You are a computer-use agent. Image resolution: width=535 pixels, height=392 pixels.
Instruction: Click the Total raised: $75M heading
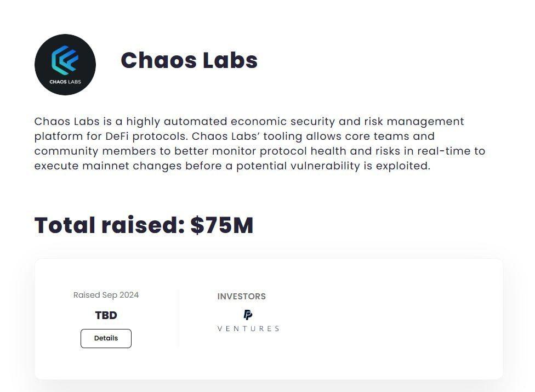(144, 225)
